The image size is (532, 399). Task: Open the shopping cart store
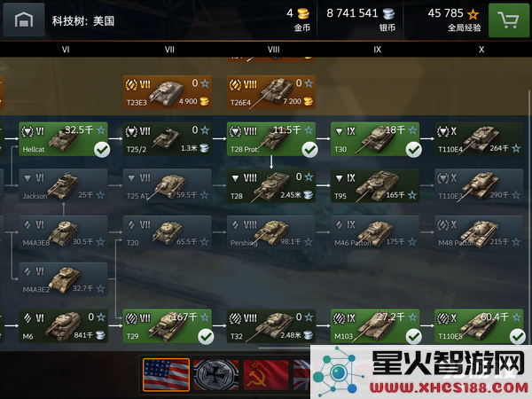point(509,20)
